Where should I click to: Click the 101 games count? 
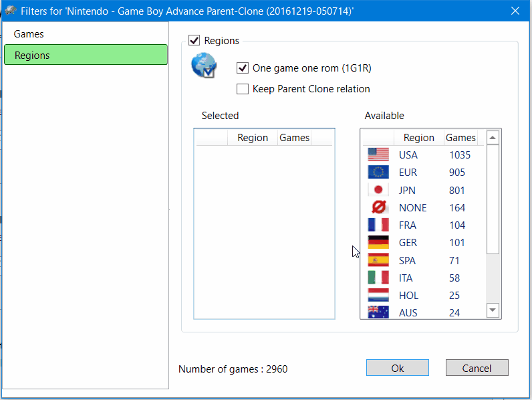(x=456, y=242)
